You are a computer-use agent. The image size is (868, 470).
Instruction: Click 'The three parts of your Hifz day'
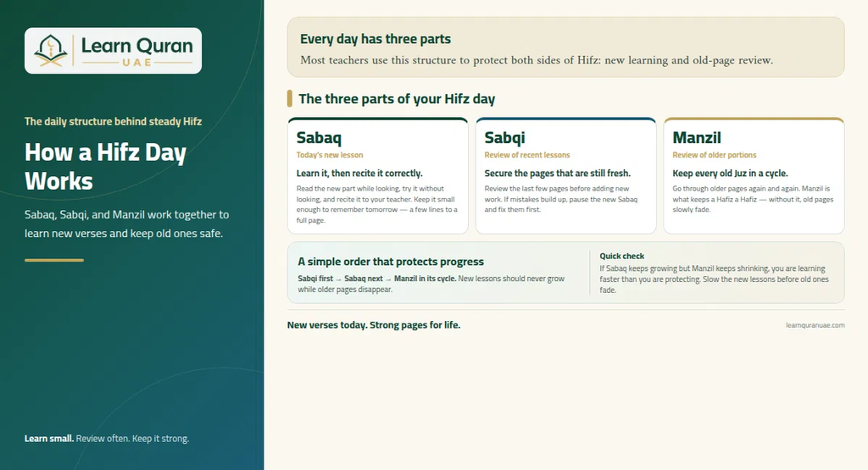(397, 99)
